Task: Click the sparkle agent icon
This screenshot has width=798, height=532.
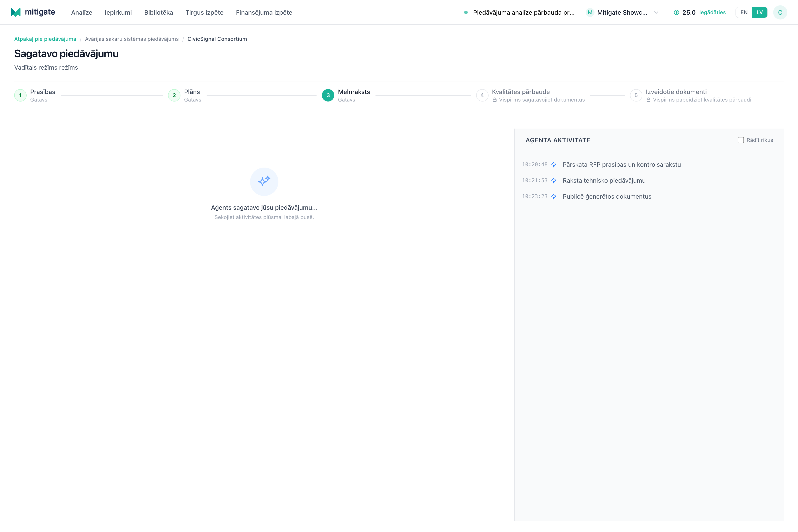Action: 264,182
